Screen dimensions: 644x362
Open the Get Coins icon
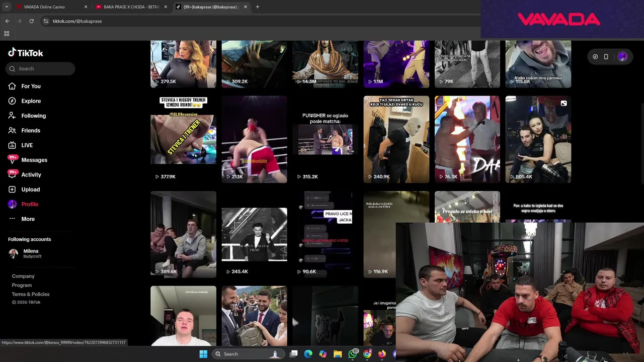[x=595, y=57]
